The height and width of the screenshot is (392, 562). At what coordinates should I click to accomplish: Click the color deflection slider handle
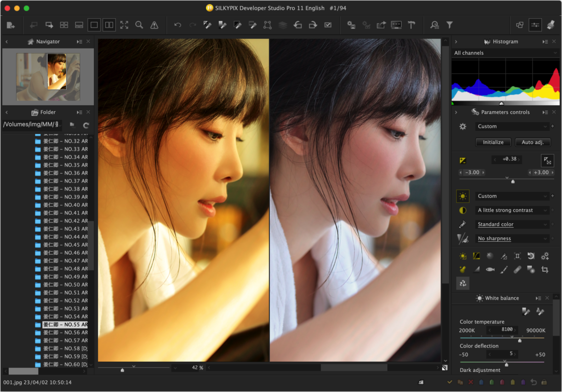tap(507, 365)
